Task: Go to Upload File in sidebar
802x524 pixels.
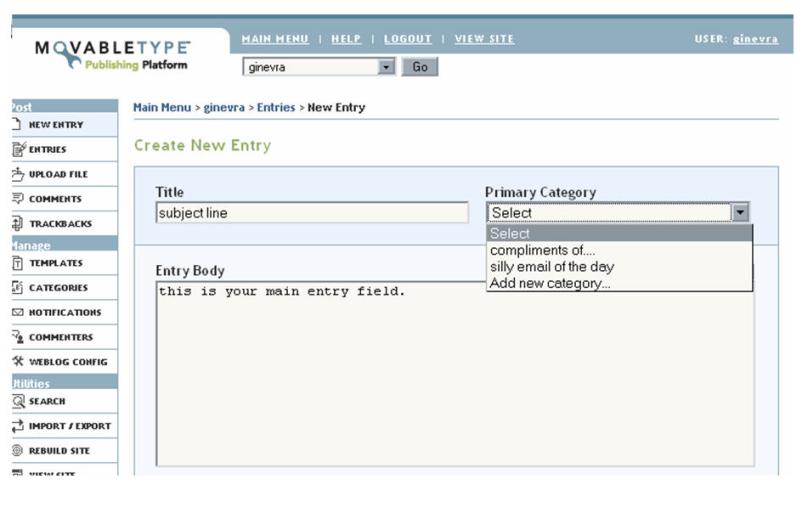Action: [x=64, y=174]
